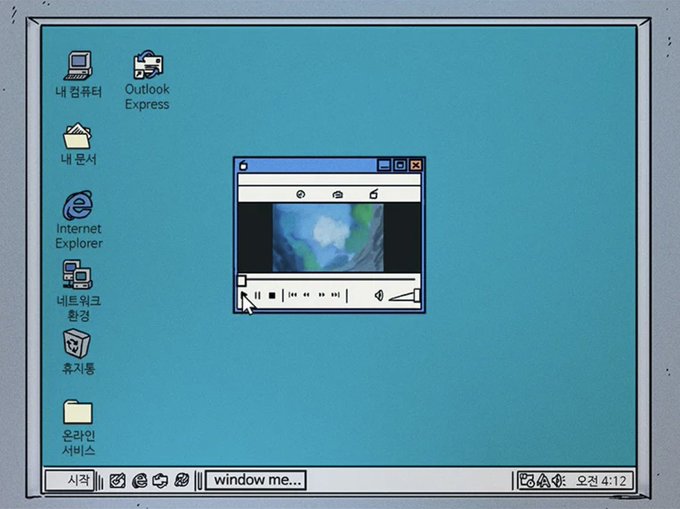Viewport: 680px width, 509px height.
Task: Click the middle media player toolbar icon
Action: click(x=337, y=195)
